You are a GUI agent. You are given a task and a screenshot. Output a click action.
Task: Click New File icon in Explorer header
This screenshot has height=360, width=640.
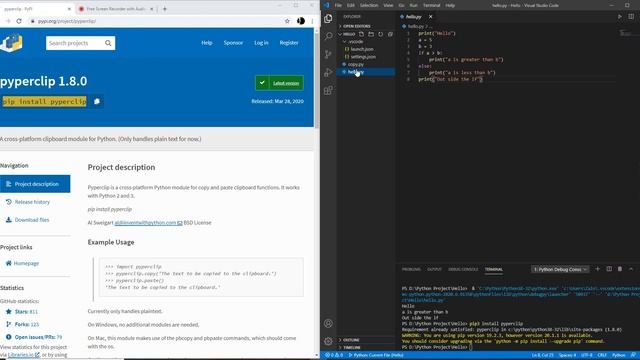tap(361, 34)
